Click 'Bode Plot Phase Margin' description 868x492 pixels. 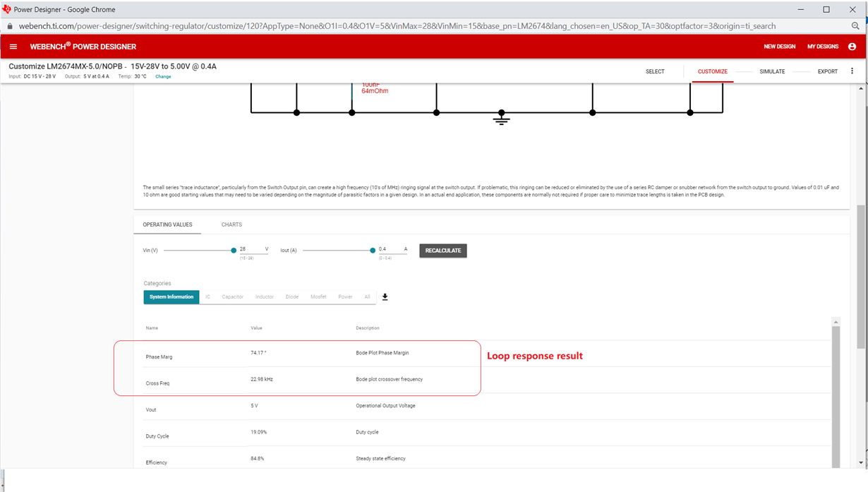pyautogui.click(x=382, y=352)
